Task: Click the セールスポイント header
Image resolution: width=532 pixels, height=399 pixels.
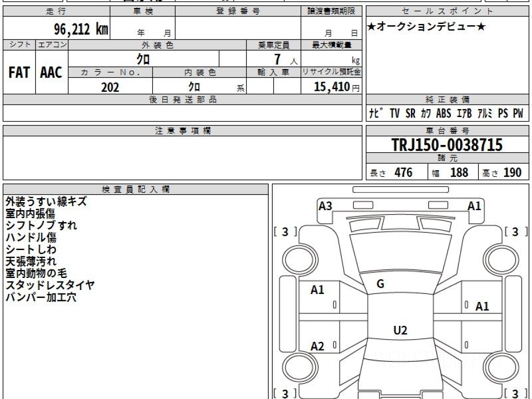Action: click(448, 12)
